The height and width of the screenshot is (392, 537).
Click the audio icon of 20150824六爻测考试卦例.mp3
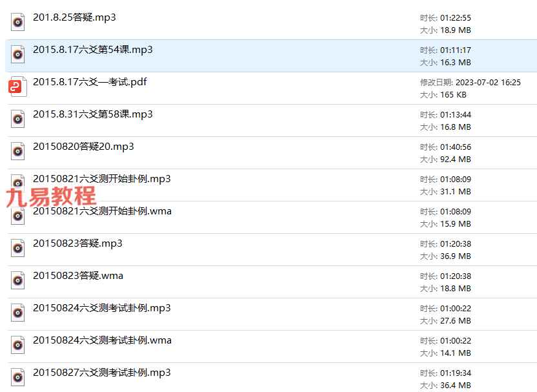tap(18, 313)
